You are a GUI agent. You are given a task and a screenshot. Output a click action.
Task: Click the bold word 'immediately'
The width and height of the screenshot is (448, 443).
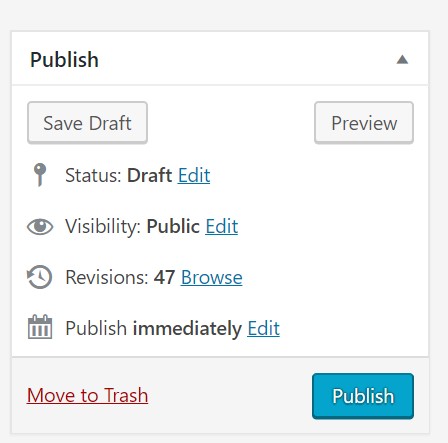pyautogui.click(x=187, y=328)
